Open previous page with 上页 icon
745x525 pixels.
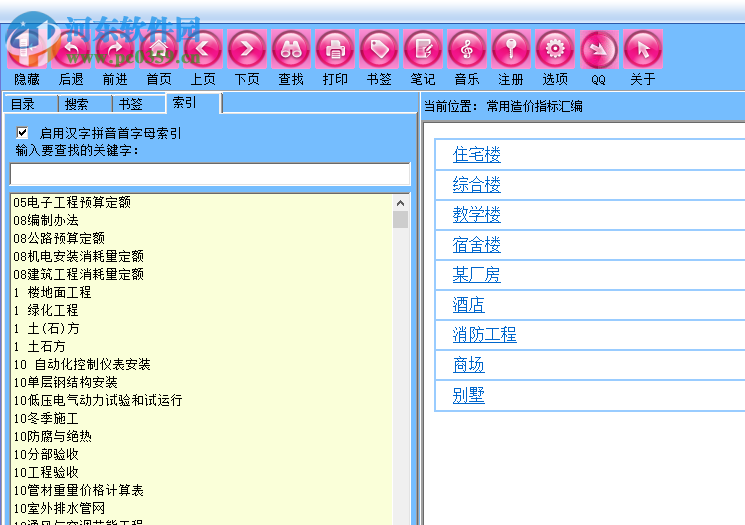(203, 48)
